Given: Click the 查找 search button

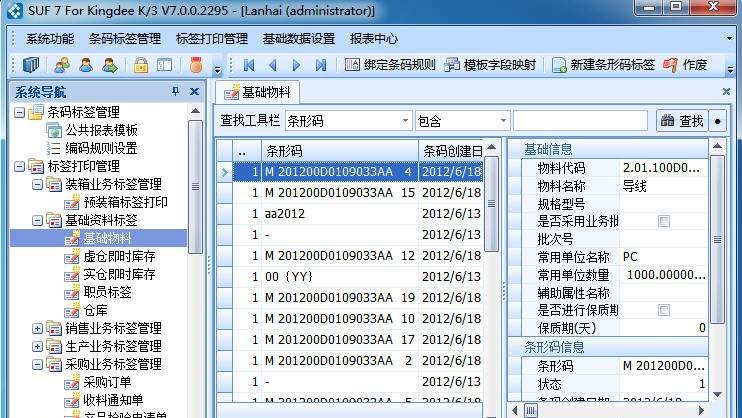Looking at the screenshot, I should (682, 121).
